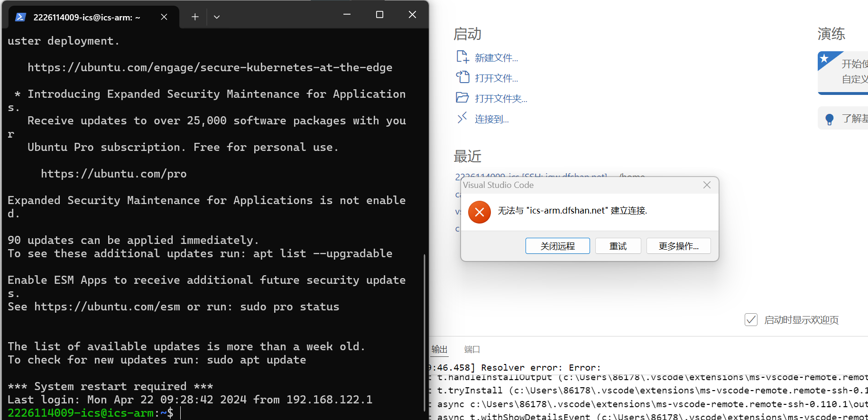Click the open file icon
The height and width of the screenshot is (420, 868).
462,77
